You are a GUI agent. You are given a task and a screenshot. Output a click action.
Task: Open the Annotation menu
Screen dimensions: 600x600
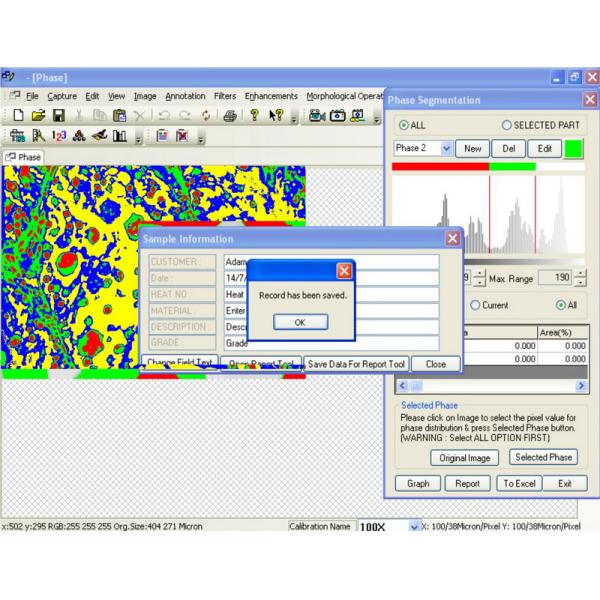click(185, 96)
